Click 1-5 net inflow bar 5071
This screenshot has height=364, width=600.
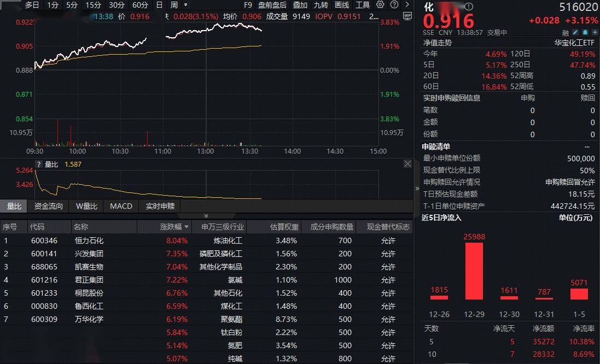[x=579, y=293]
